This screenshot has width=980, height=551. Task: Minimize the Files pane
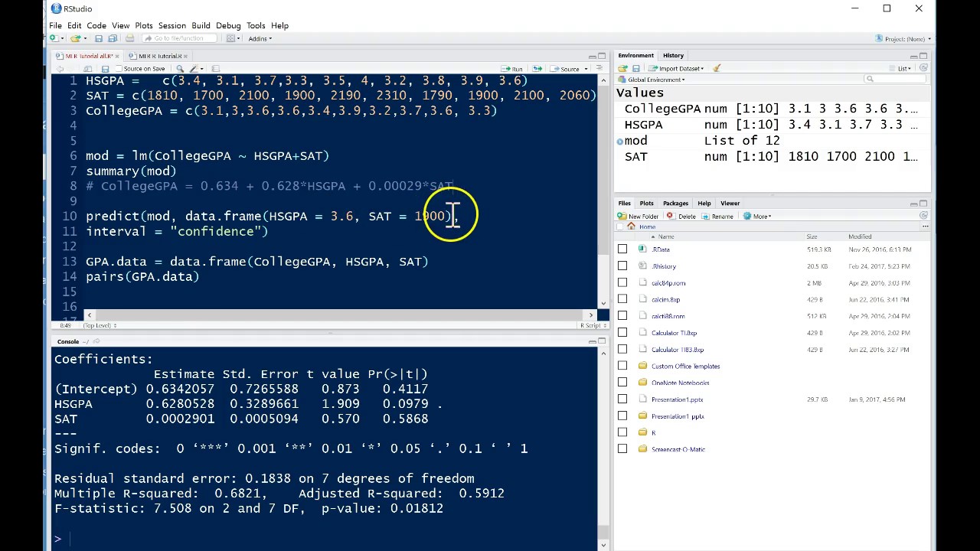tap(913, 204)
